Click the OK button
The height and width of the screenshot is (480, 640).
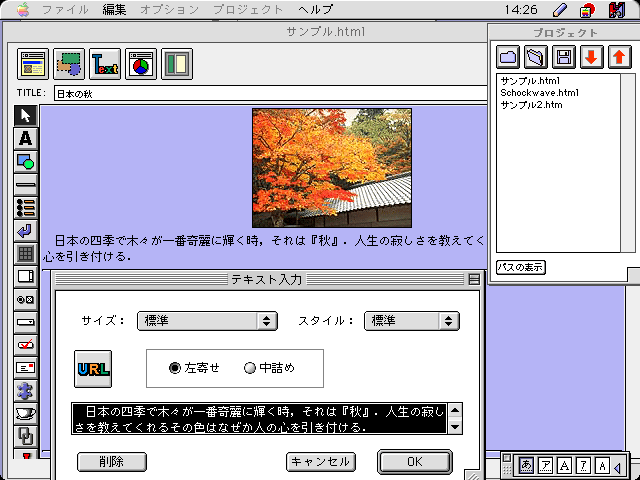coord(415,462)
